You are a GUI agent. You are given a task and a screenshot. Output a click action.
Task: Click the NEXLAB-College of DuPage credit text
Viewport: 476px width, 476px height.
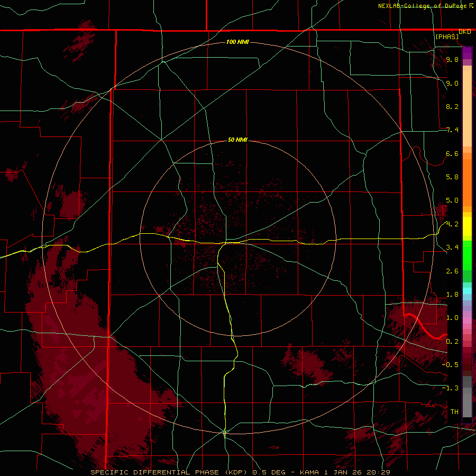click(x=423, y=6)
